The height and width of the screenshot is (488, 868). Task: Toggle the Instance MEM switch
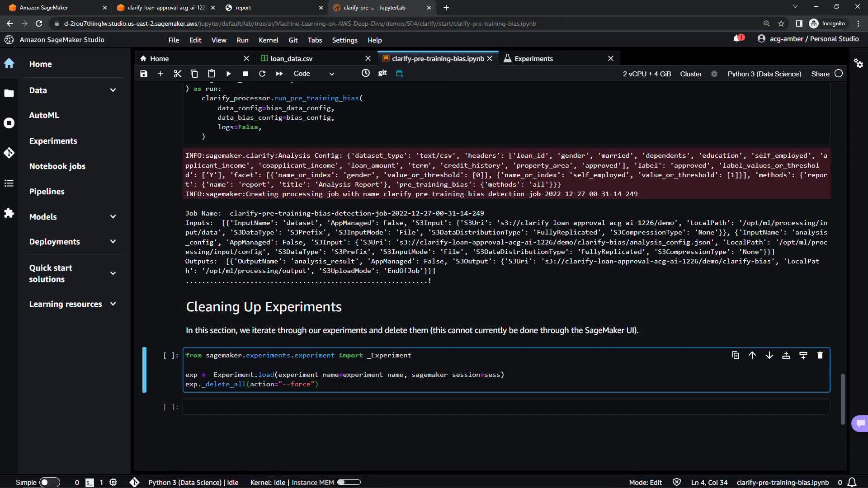[x=349, y=482]
